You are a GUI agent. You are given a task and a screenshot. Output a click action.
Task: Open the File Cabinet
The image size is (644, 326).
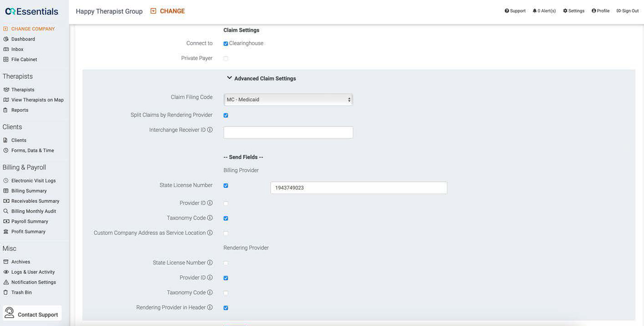pyautogui.click(x=24, y=59)
